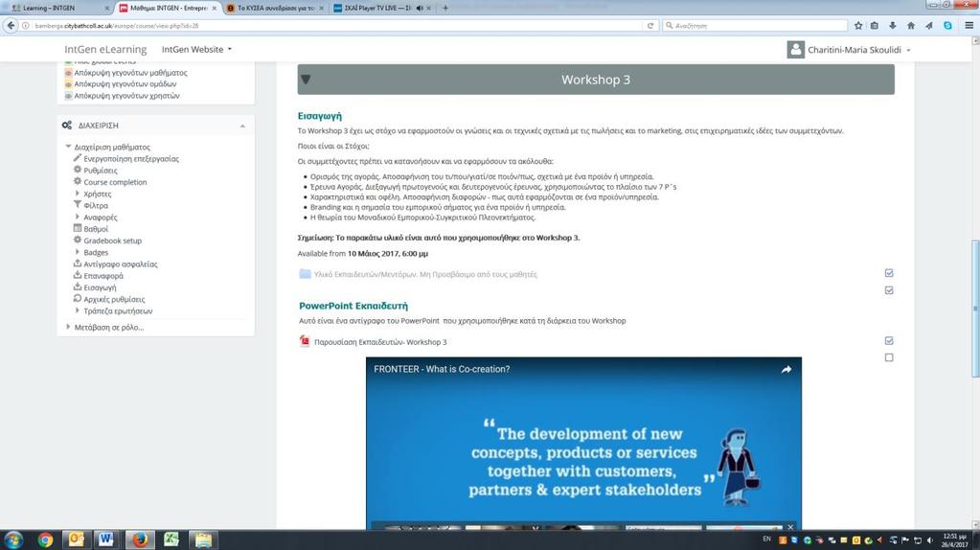980x550 pixels.
Task: Toggle eye icon for Απόκρυψη γεγονότων ομάδων
Action: pyautogui.click(x=69, y=83)
